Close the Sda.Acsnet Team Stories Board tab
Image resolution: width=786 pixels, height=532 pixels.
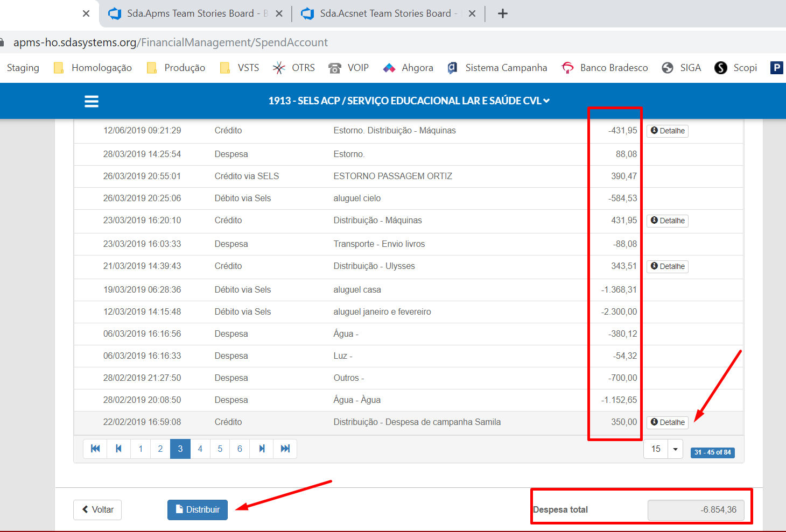[472, 13]
